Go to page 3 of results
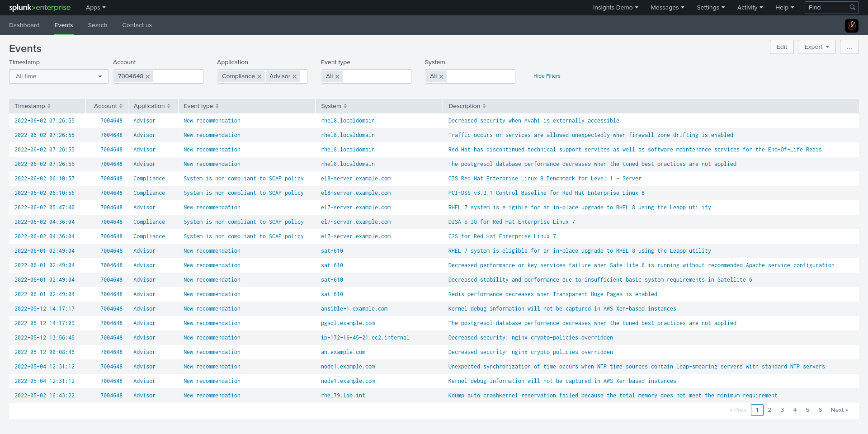 [x=782, y=410]
